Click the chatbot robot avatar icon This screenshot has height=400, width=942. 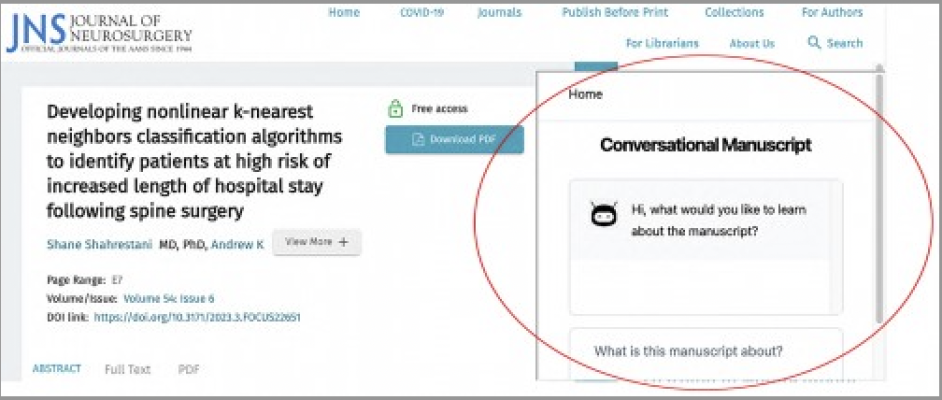point(604,216)
